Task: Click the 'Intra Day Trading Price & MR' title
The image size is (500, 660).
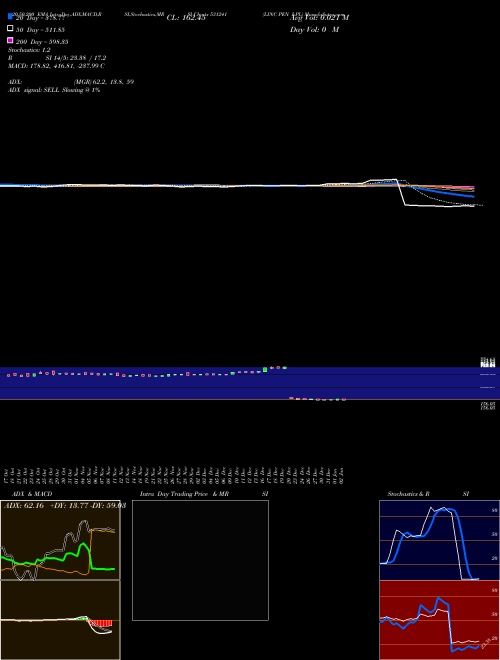Action: pos(184,494)
